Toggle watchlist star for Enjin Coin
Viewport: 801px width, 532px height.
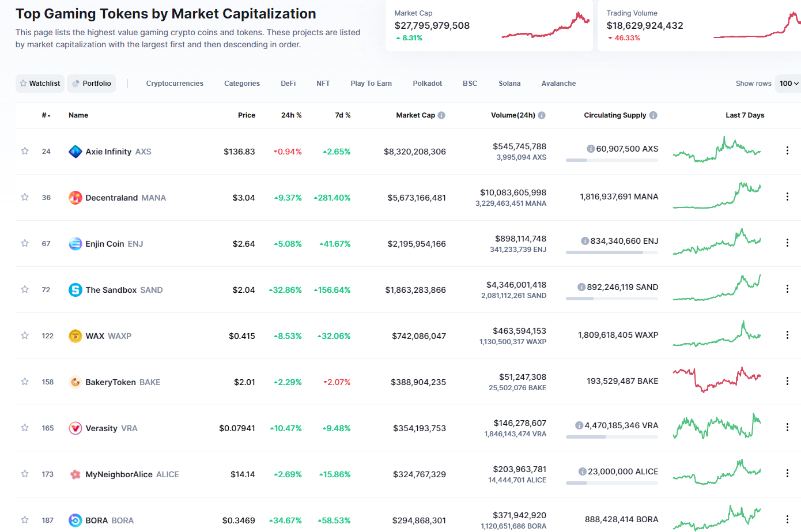tap(25, 243)
